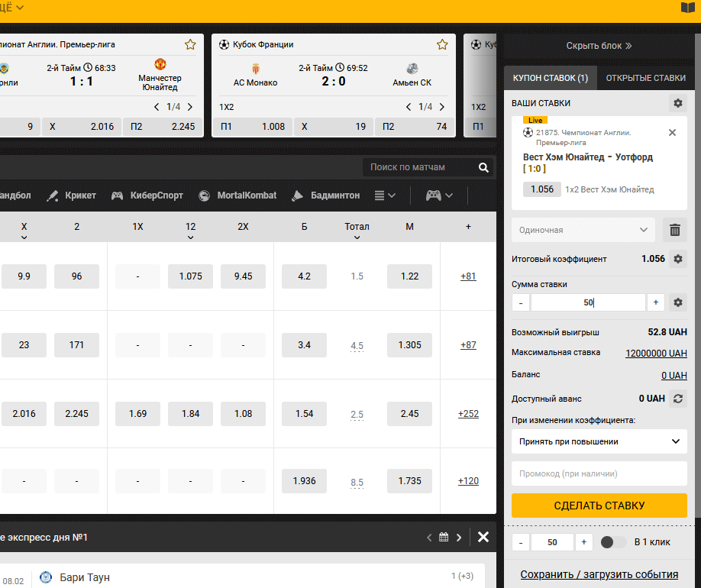This screenshot has height=588, width=701.
Task: Open the +87 additional markets link
Action: pos(468,344)
